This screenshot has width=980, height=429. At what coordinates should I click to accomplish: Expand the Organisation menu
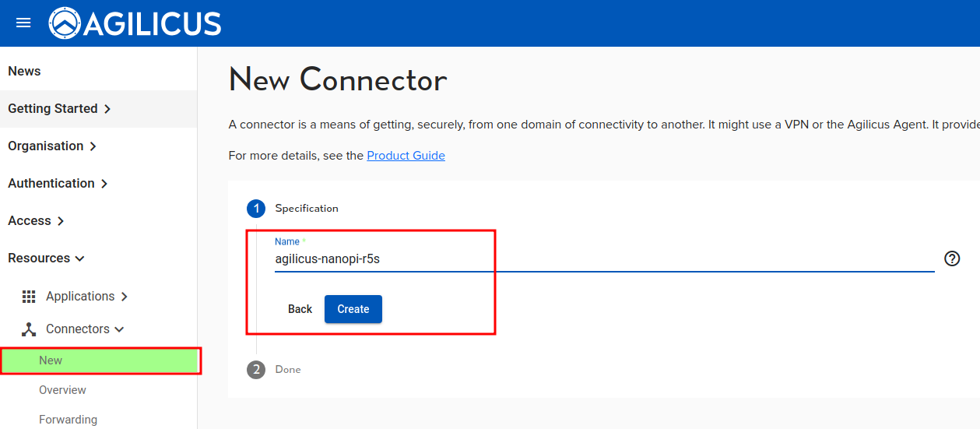pos(52,146)
